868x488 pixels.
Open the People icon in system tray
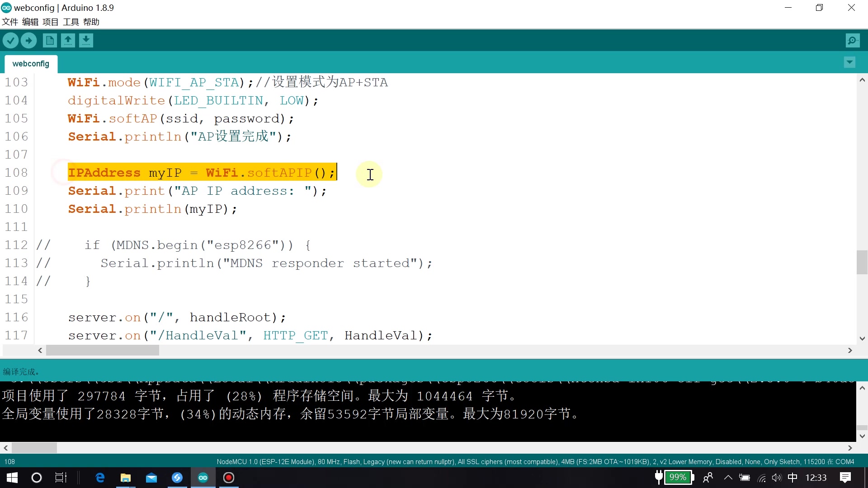[x=708, y=478]
